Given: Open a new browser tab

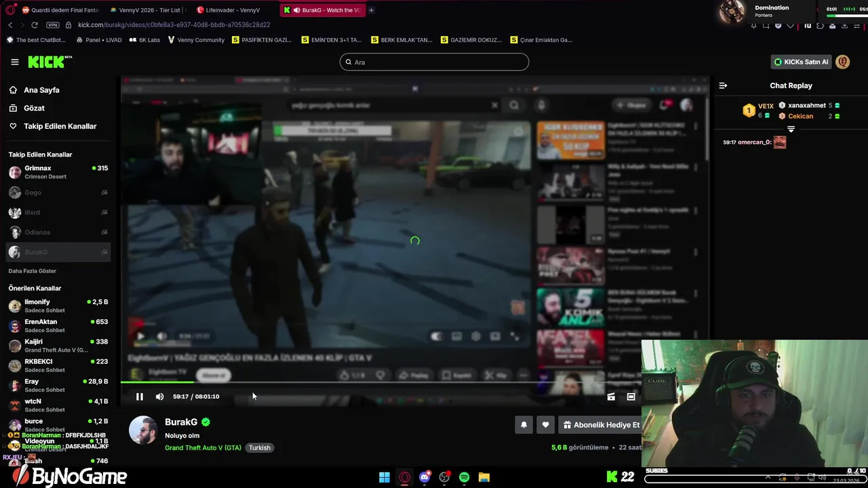Looking at the screenshot, I should tap(371, 10).
